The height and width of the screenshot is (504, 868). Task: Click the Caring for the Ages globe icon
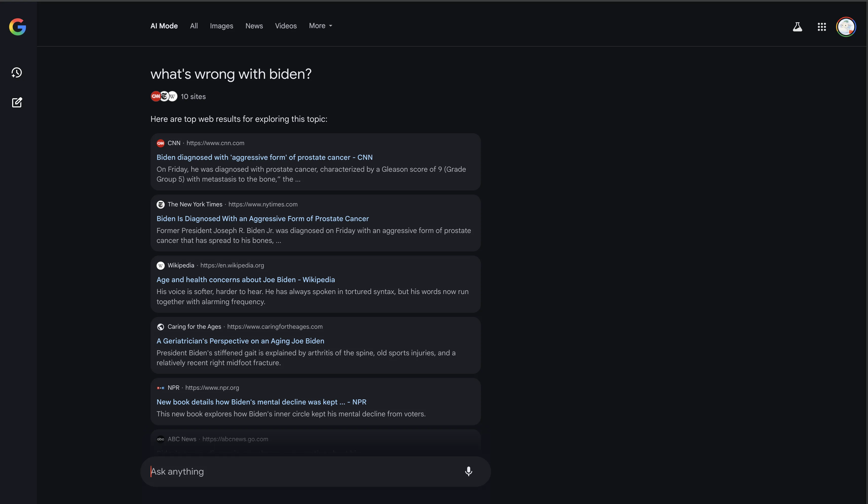pyautogui.click(x=161, y=327)
